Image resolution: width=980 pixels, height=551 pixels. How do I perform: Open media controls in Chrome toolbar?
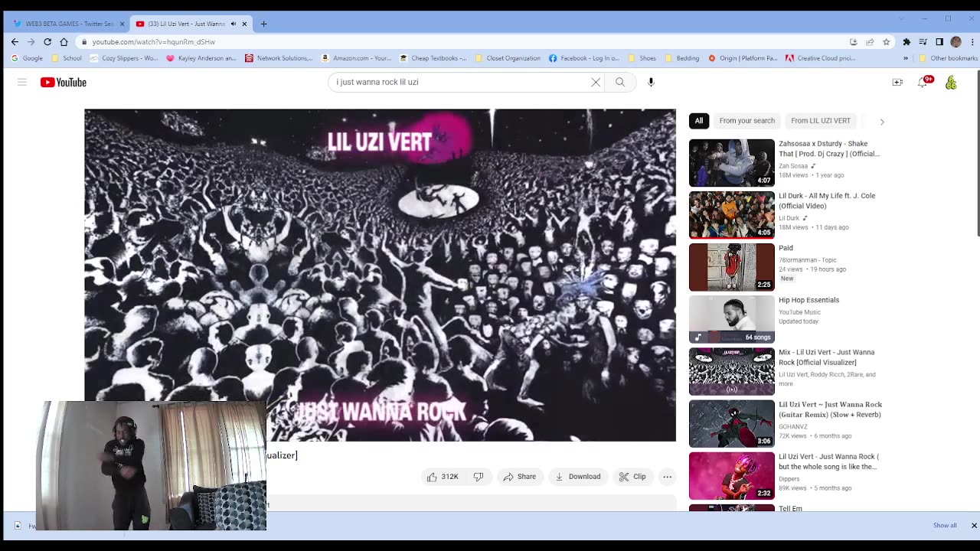pos(923,42)
